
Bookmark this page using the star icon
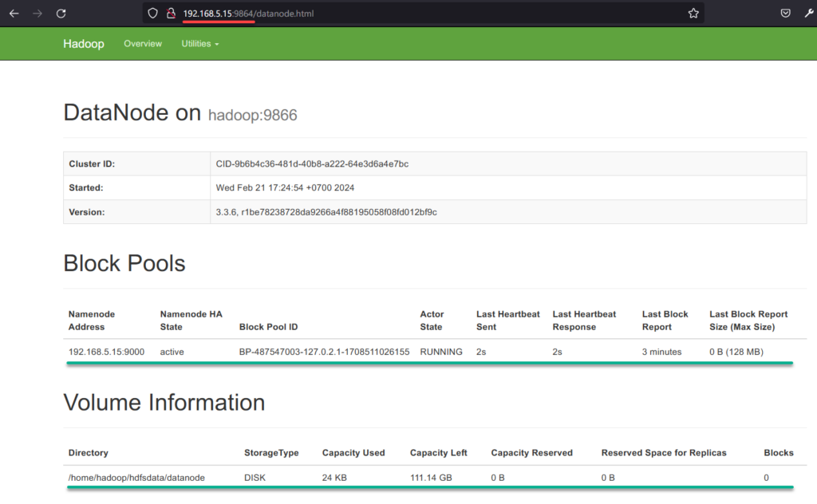click(693, 13)
